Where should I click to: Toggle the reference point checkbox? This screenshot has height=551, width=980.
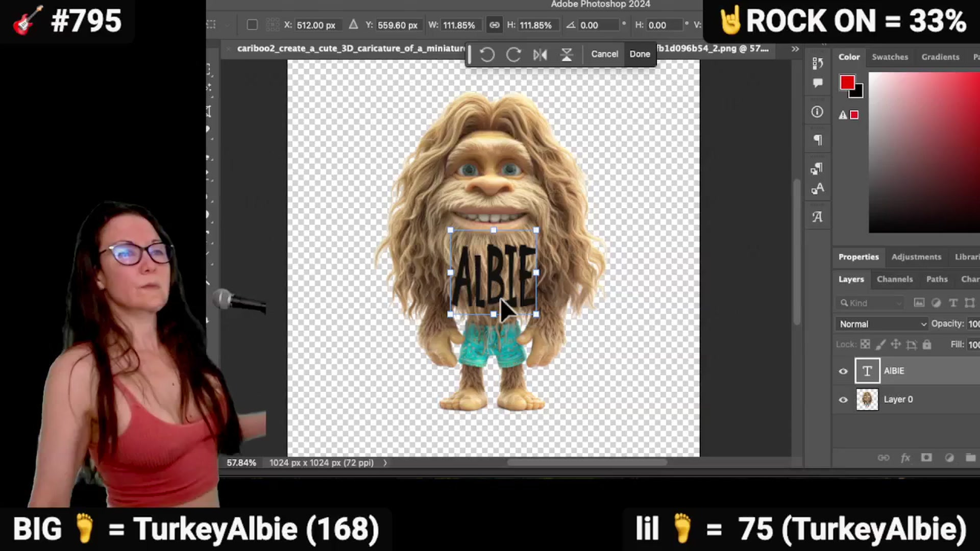pyautogui.click(x=252, y=25)
